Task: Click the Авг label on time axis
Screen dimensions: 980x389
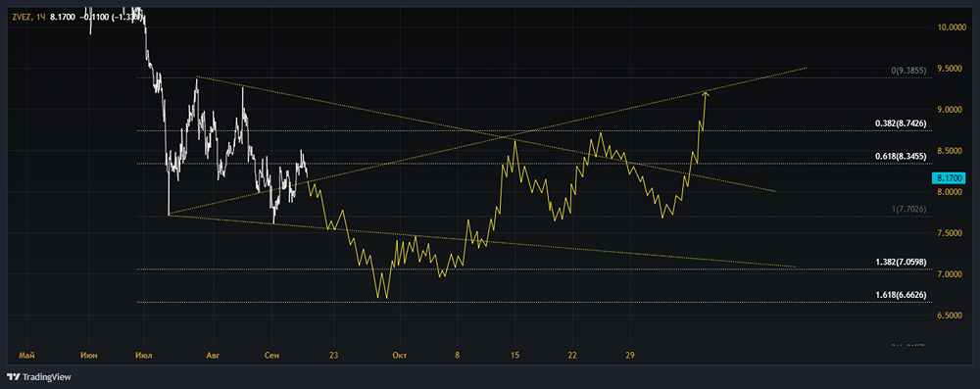Action: pyautogui.click(x=214, y=356)
